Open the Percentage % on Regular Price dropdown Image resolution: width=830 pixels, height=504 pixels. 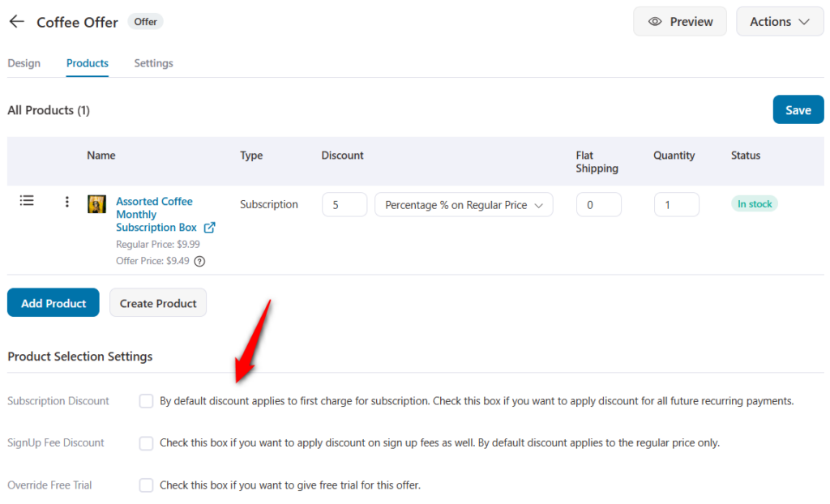click(x=464, y=205)
